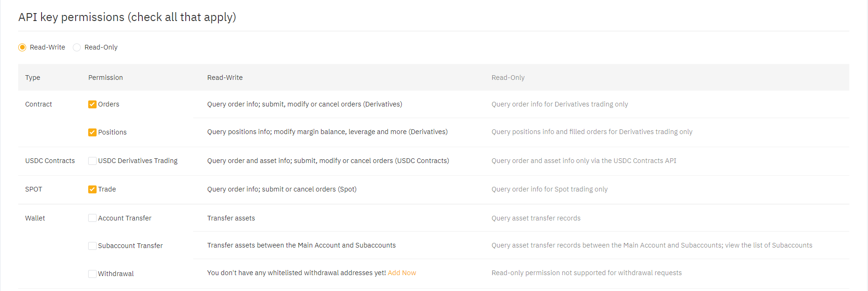This screenshot has width=868, height=291.
Task: Click the Trade label under SPOT
Action: coord(107,189)
